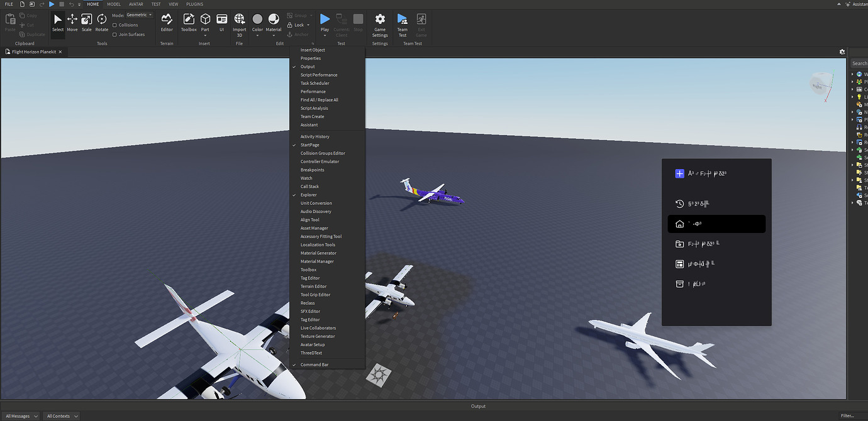
Task: Choose Script Performance from the menu
Action: (x=327, y=75)
